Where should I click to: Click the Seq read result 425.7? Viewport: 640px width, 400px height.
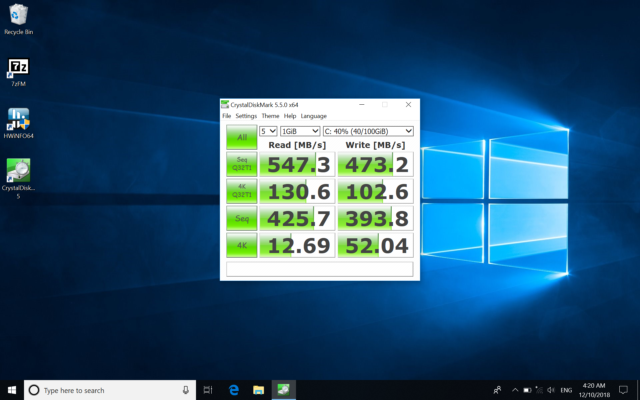[297, 218]
